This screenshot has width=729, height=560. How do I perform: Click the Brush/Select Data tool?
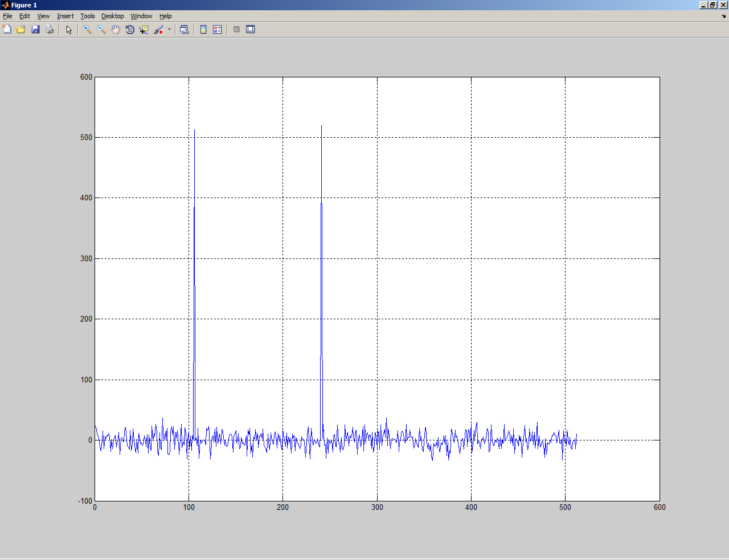158,30
